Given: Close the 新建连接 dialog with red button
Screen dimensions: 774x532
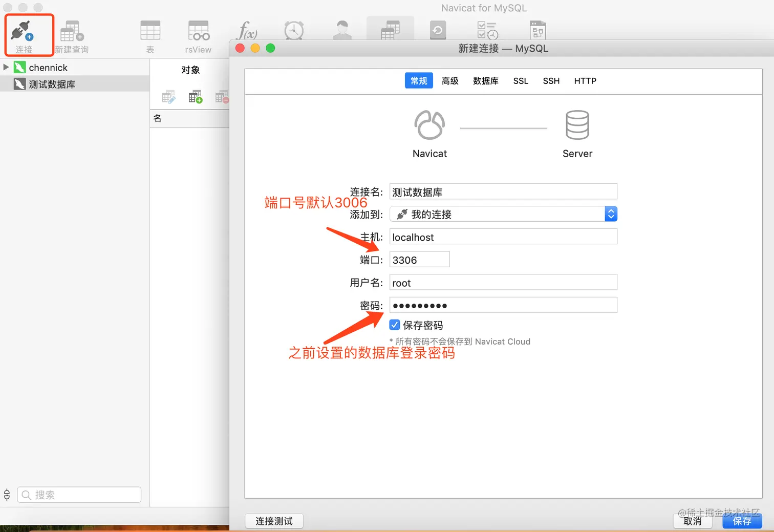Looking at the screenshot, I should [x=240, y=48].
